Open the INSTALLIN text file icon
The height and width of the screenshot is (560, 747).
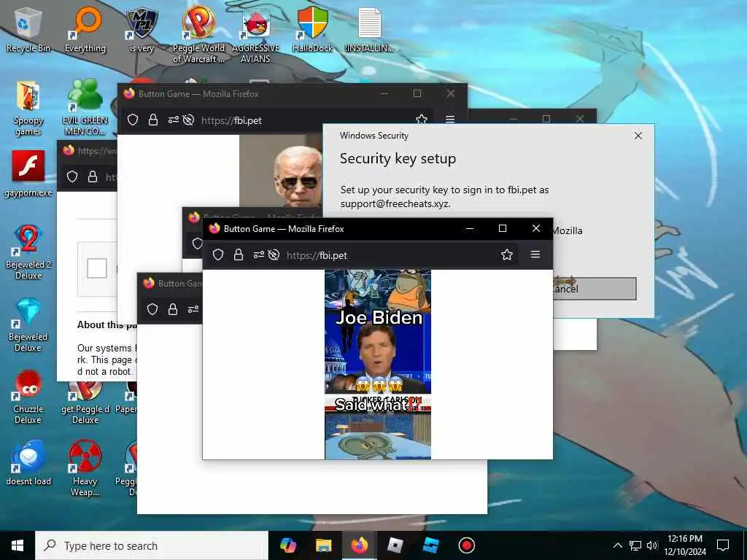[x=369, y=28]
